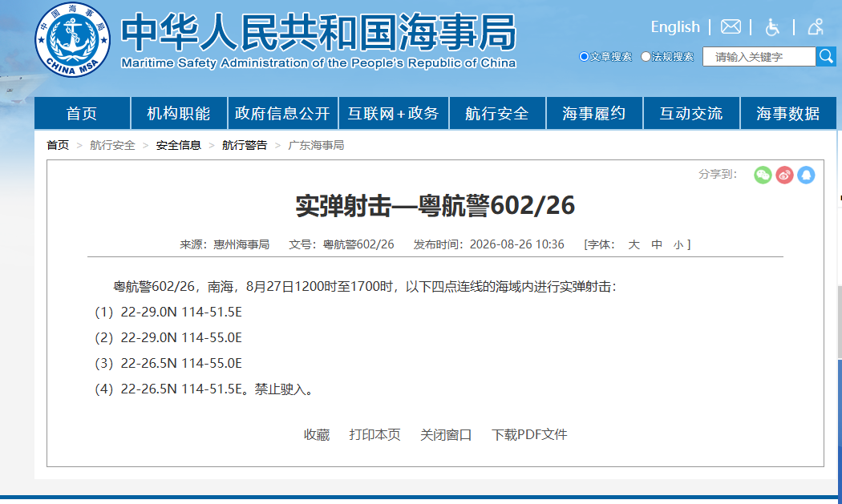Click the publish time 2026-08-26 10:36

click(516, 244)
